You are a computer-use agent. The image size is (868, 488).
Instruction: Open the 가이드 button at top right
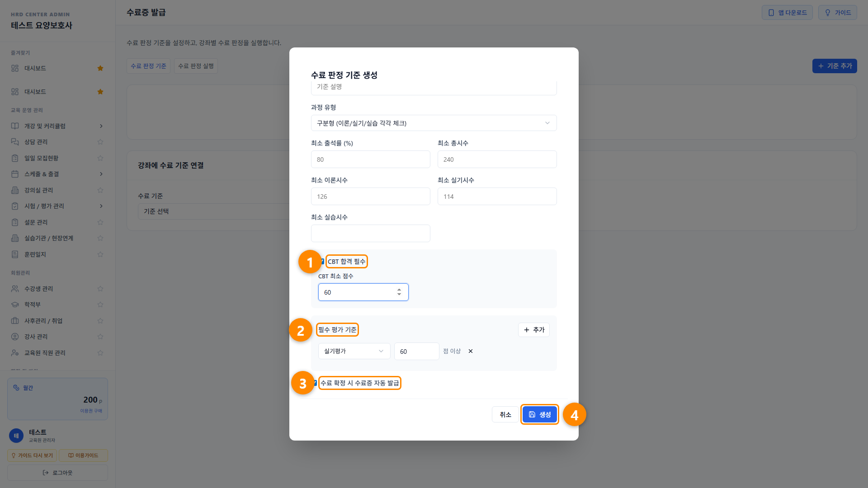pyautogui.click(x=838, y=13)
